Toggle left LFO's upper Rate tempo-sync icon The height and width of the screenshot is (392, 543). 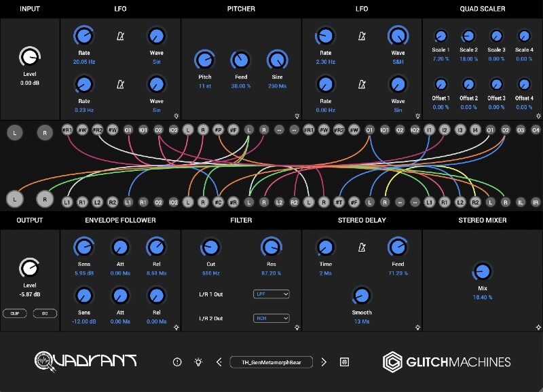coord(120,37)
